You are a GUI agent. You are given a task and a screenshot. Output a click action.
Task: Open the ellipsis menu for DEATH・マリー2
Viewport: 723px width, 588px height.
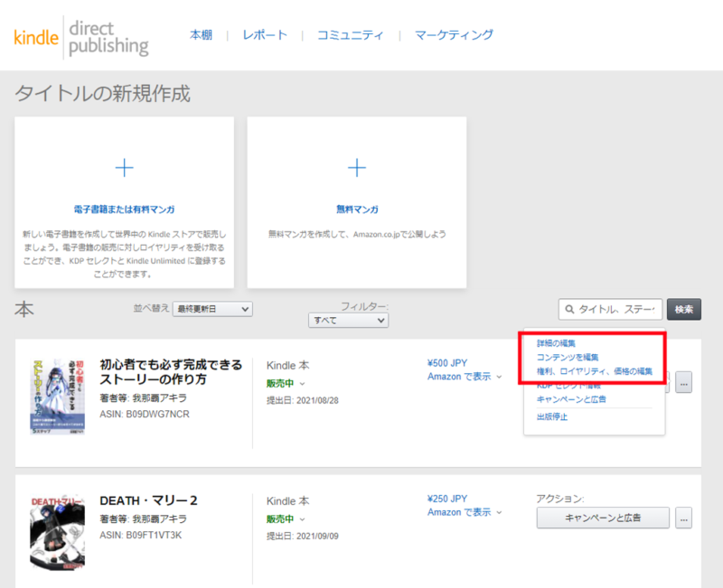tap(683, 518)
